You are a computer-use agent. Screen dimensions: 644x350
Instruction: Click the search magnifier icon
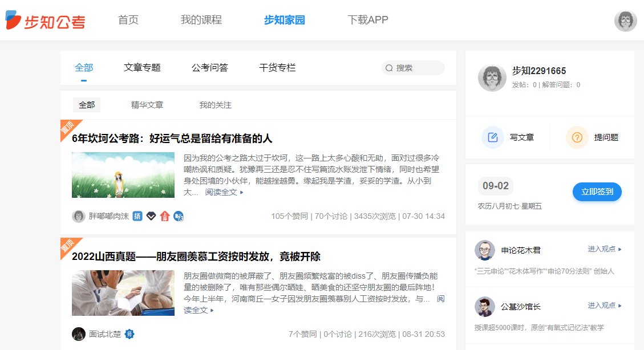pos(390,68)
